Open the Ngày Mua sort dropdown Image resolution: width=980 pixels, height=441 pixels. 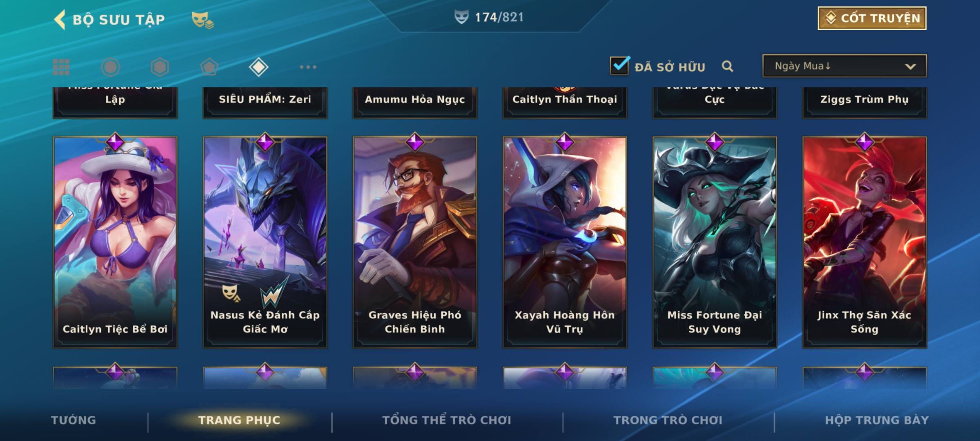844,66
